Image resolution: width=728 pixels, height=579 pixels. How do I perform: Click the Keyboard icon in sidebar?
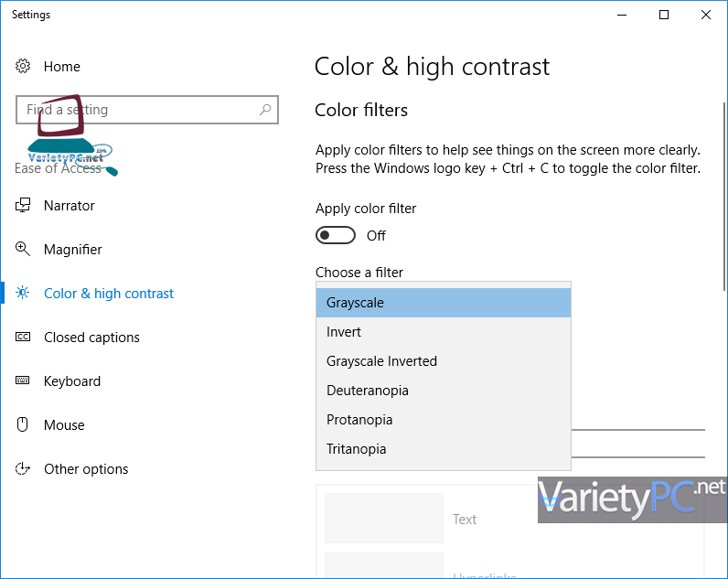pyautogui.click(x=24, y=381)
